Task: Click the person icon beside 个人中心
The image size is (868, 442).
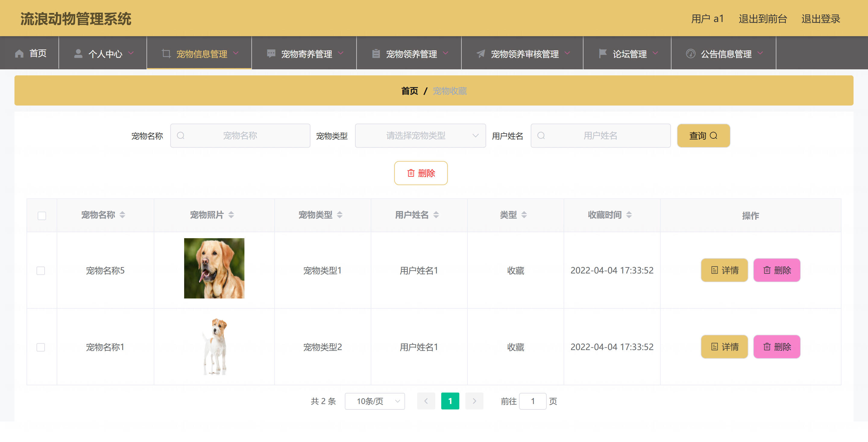Action: click(x=78, y=54)
